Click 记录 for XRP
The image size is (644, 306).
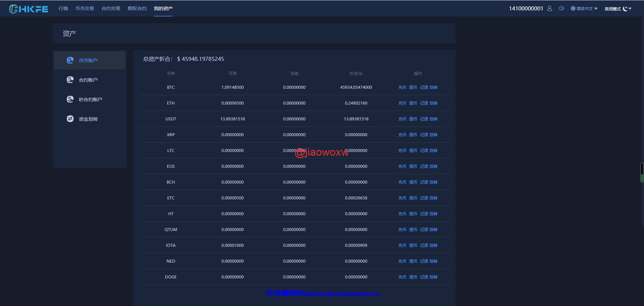pyautogui.click(x=424, y=135)
